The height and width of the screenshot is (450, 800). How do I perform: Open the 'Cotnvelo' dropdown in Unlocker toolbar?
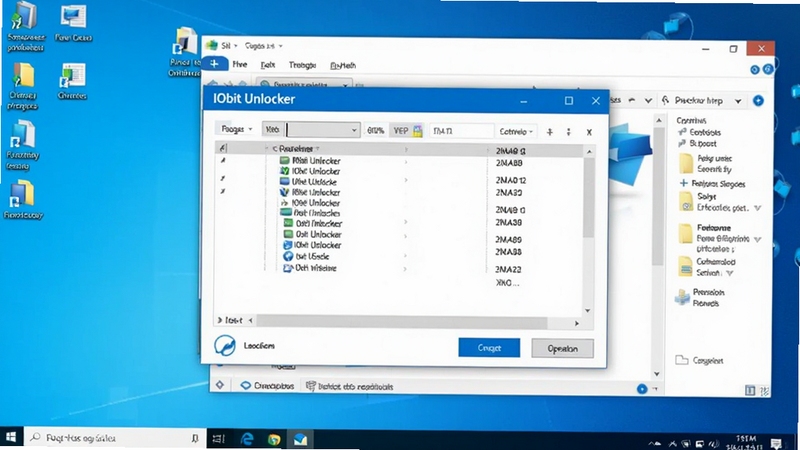(516, 132)
